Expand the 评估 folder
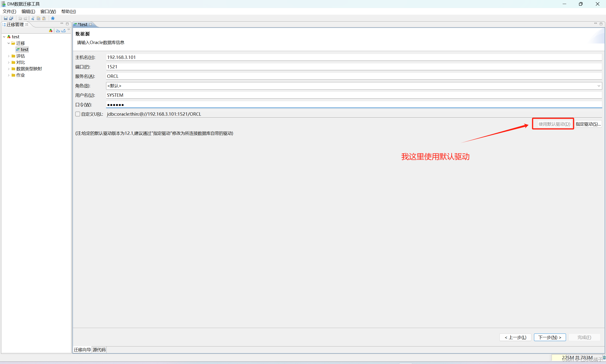This screenshot has height=364, width=606. pos(9,56)
